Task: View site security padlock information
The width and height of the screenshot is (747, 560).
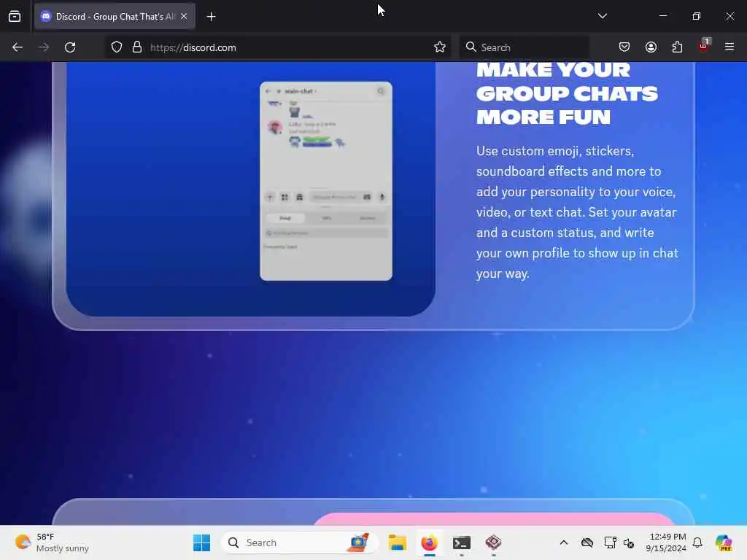Action: (x=137, y=47)
